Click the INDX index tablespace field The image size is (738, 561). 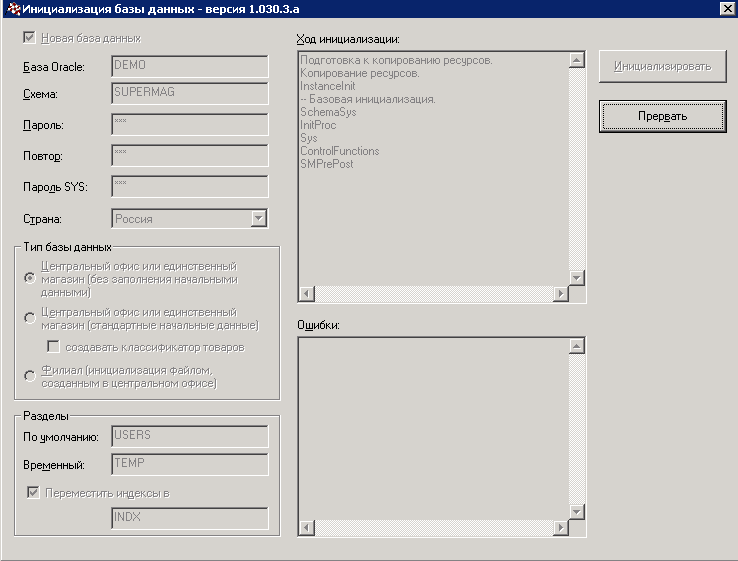[x=190, y=518]
